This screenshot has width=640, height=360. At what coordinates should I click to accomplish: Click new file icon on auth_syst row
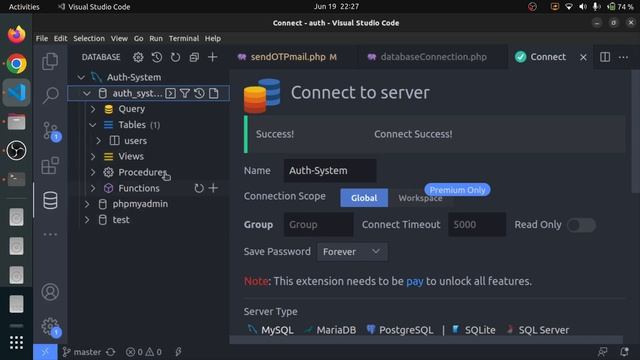tap(213, 93)
